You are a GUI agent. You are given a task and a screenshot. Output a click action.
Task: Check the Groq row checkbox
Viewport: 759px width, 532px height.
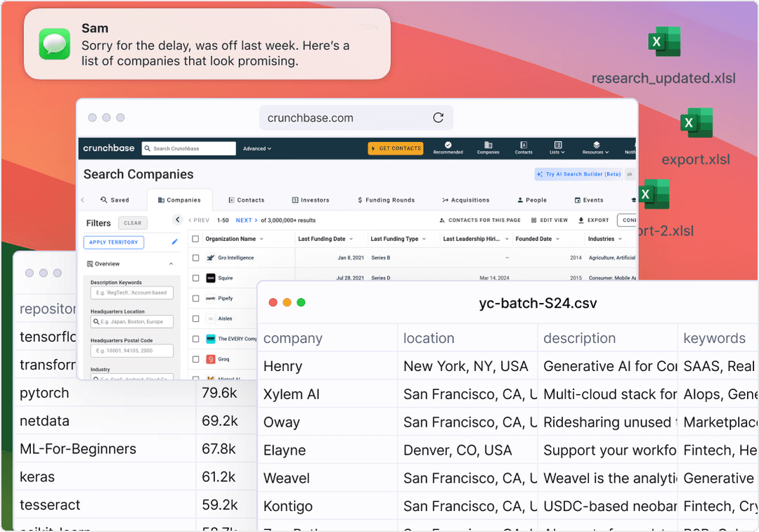pos(195,360)
